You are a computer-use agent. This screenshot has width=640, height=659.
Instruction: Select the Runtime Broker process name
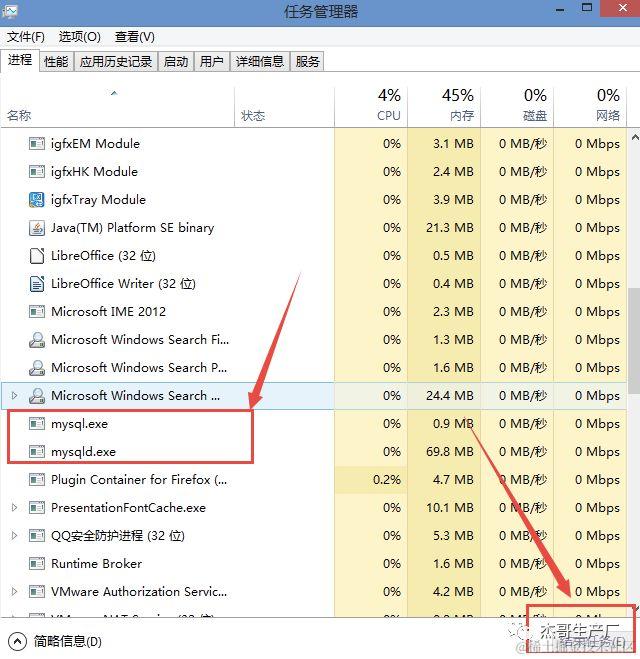96,564
